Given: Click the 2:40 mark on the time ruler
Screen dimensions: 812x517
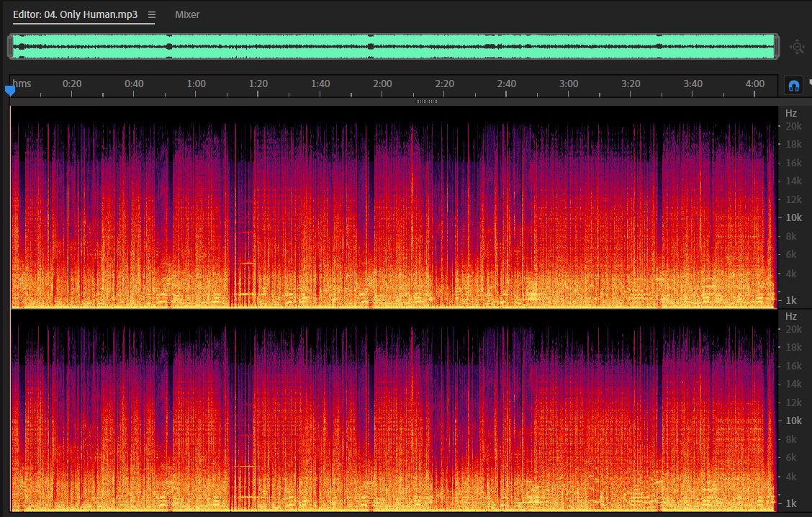Looking at the screenshot, I should coord(507,84).
